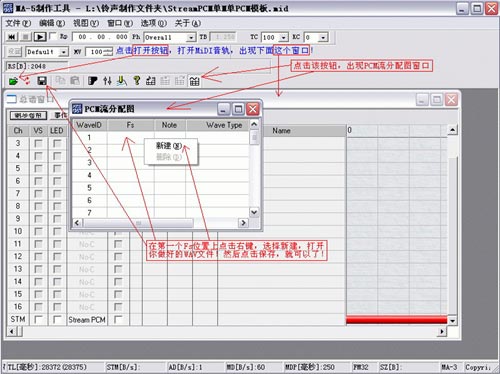Expand the TC 100 dropdown
Viewport: 500px width, 374px height.
pyautogui.click(x=283, y=37)
